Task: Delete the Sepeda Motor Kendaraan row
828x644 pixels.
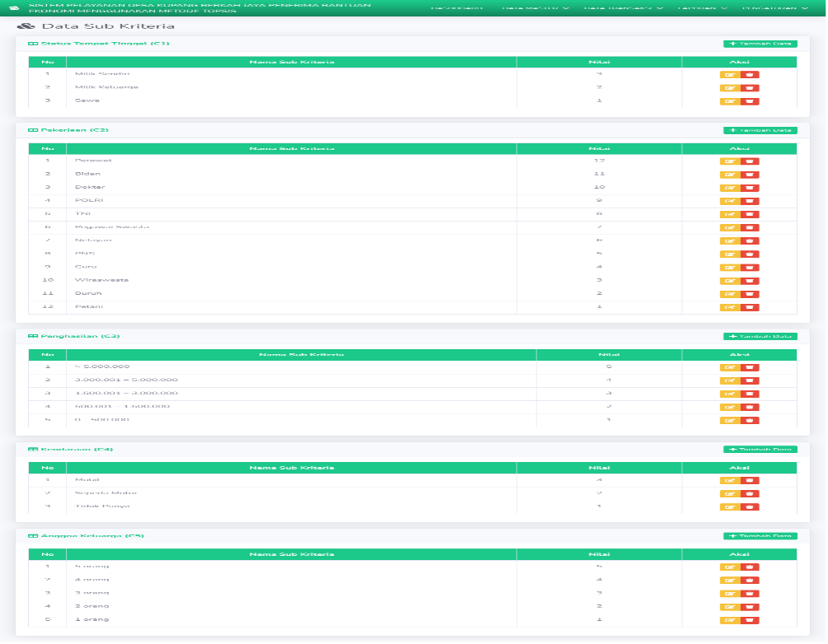Action: coord(750,494)
